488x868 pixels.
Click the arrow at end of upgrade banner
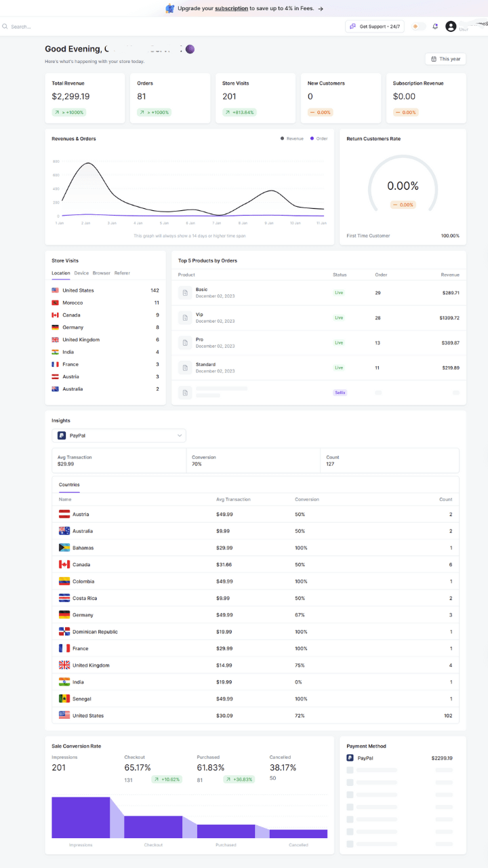[x=321, y=9]
